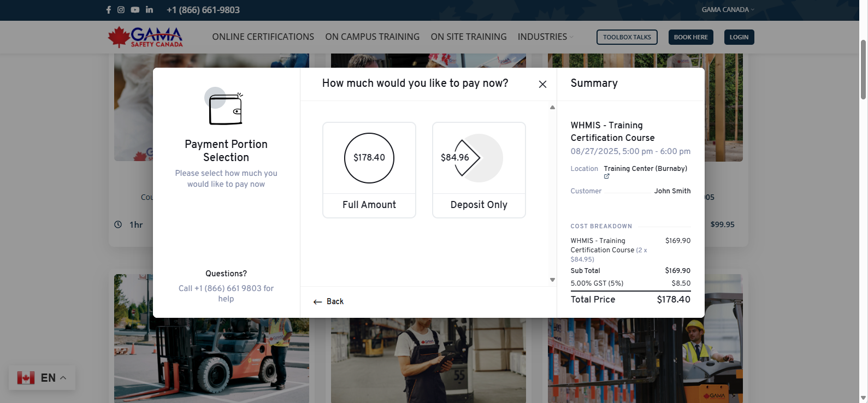868x403 pixels.
Task: Expand the GAMA Canada region dropdown
Action: [728, 10]
